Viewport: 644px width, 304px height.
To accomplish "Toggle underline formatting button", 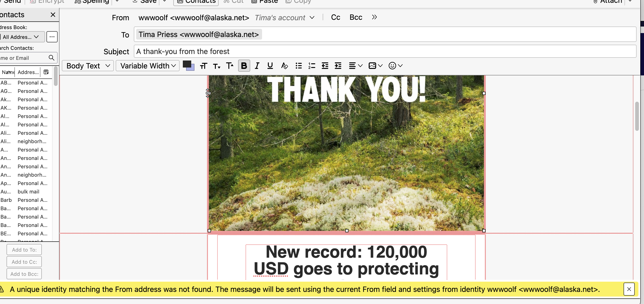I will [x=270, y=66].
